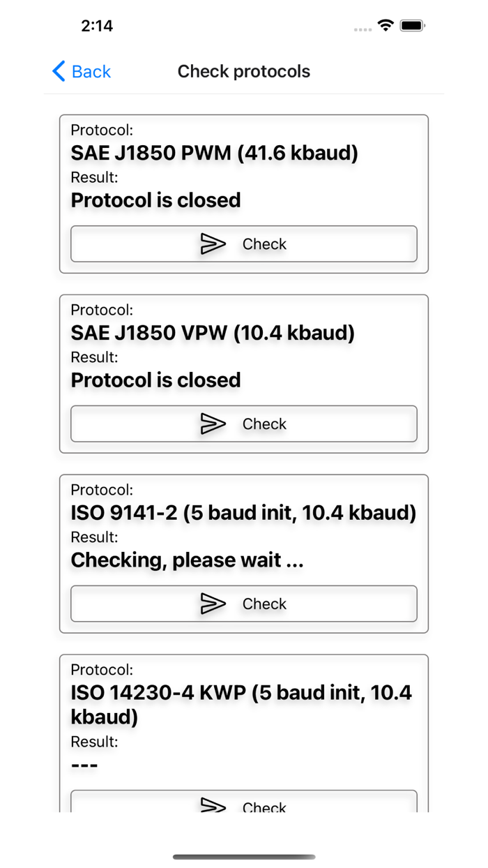Select the Check protocols title
Screen dimensions: 488x868
tap(243, 71)
